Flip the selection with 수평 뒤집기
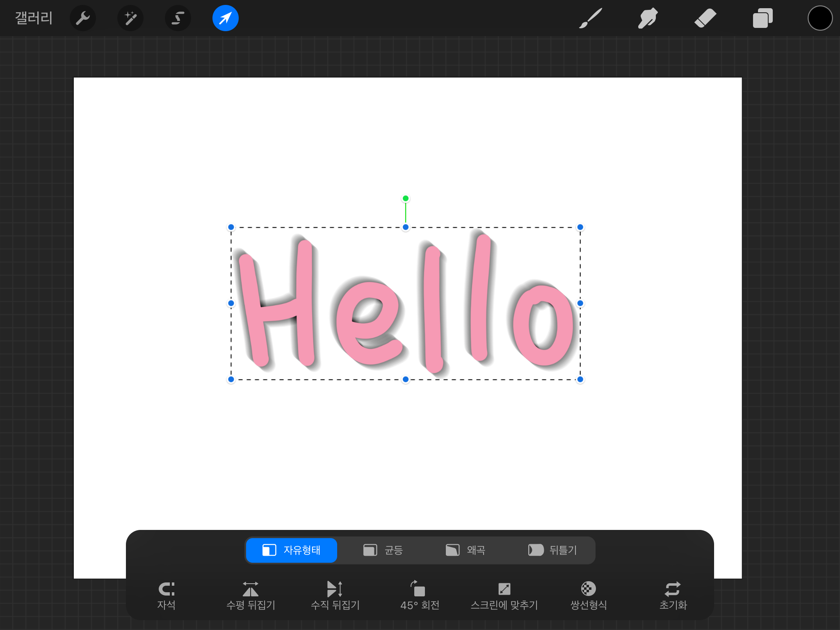 click(x=251, y=595)
